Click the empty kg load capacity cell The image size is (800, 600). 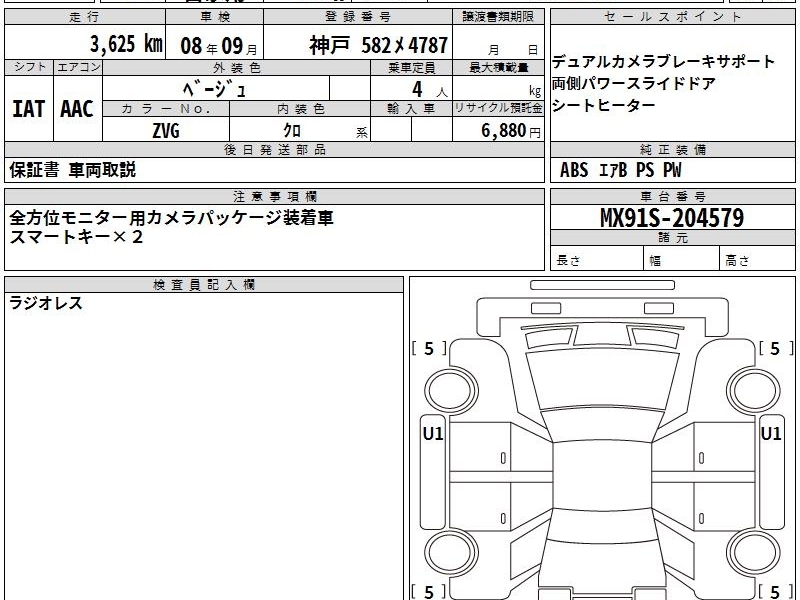tap(498, 89)
